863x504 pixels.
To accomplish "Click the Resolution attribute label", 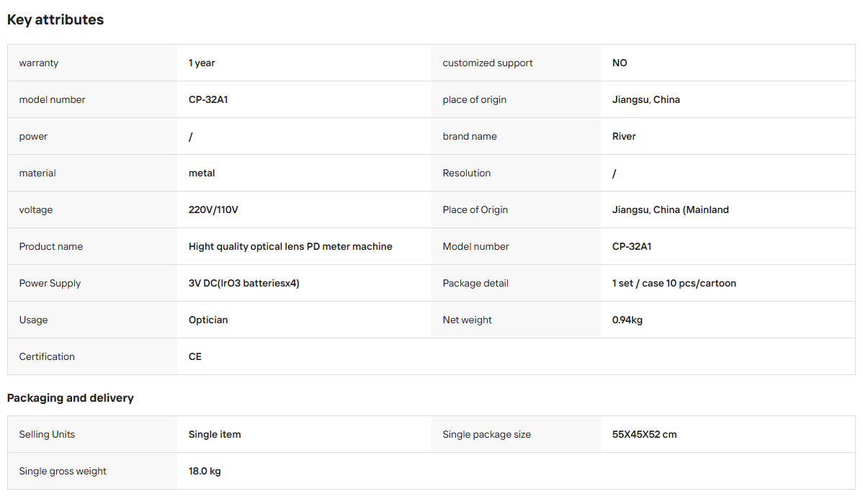I will 466,173.
